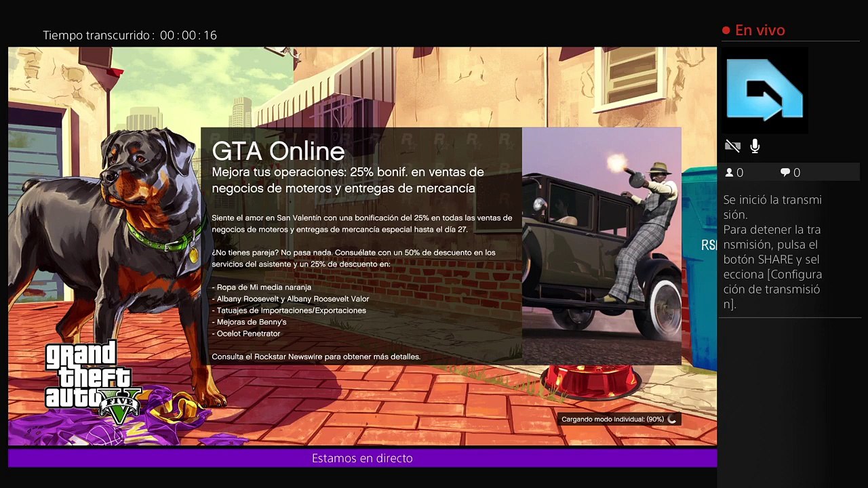Click the gangster car artwork image
This screenshot has height=488, width=868.
tap(601, 246)
